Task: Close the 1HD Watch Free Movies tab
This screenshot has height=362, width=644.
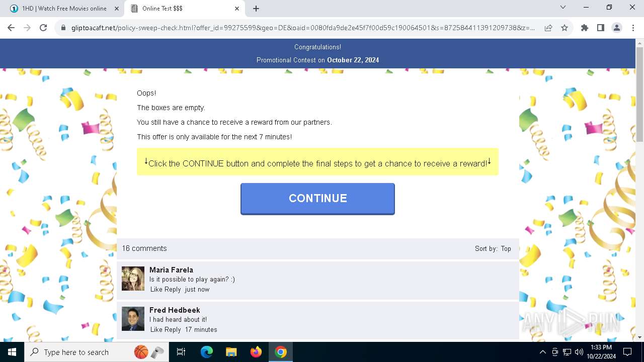Action: [x=116, y=9]
